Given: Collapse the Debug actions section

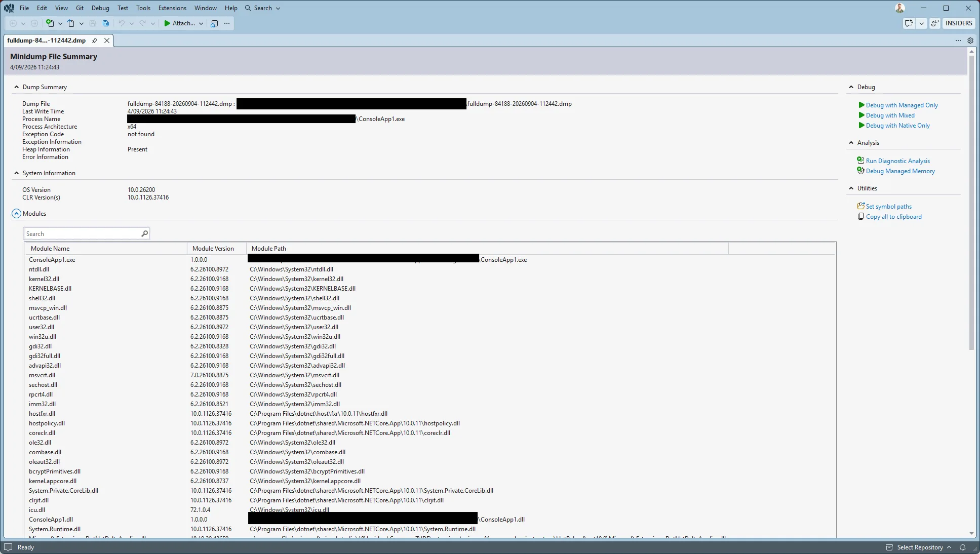Looking at the screenshot, I should 851,87.
